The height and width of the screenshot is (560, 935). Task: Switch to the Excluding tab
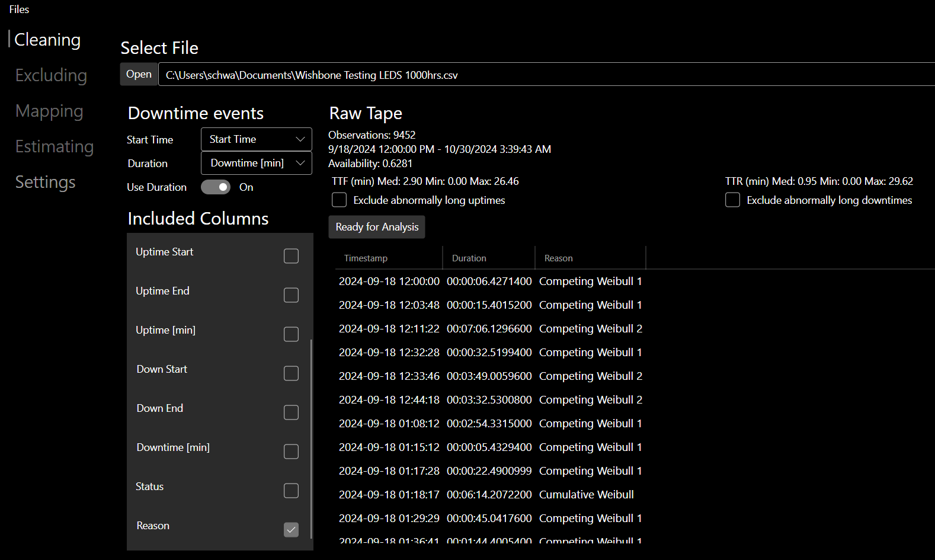pos(51,75)
